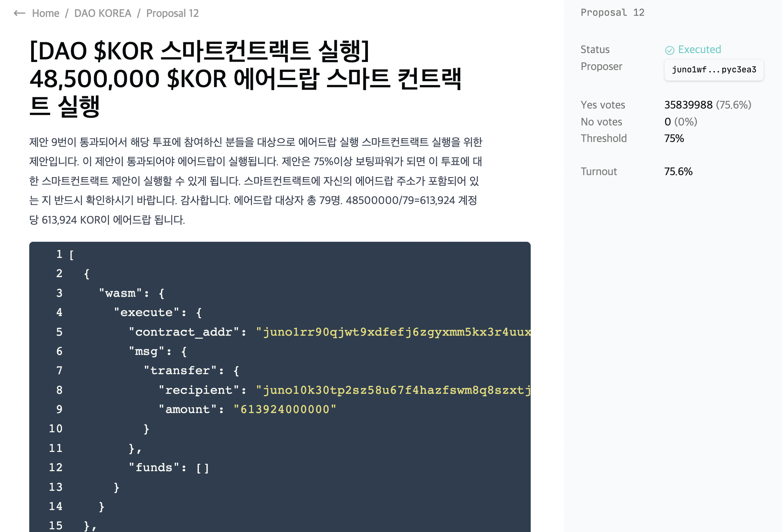Click the proposal title heading

[246, 78]
